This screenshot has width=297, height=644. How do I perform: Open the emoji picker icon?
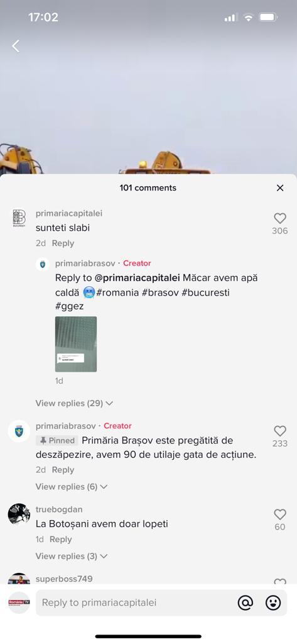[273, 602]
